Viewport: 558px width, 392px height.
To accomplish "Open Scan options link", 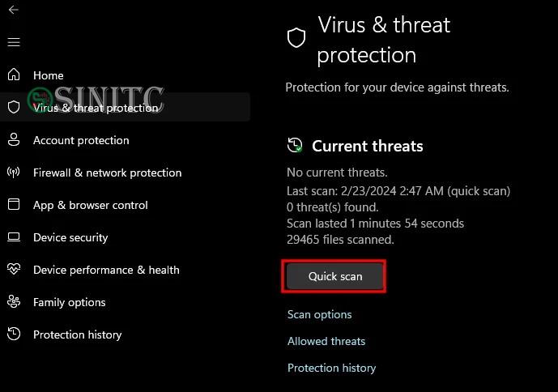I will 320,315.
